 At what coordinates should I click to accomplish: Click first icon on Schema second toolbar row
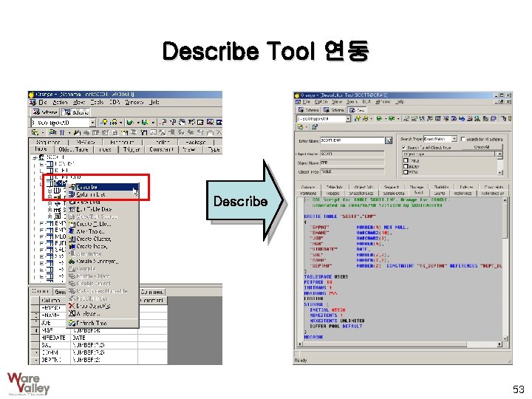tap(34, 132)
